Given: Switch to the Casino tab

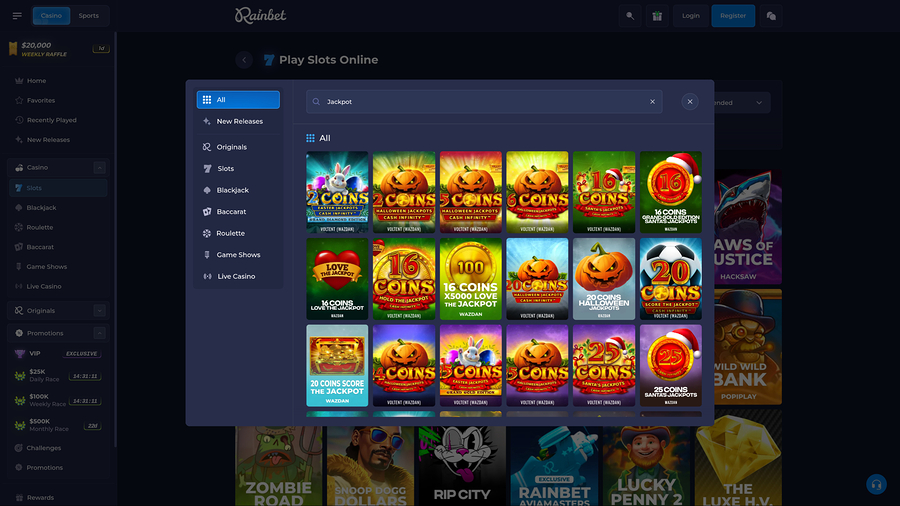Looking at the screenshot, I should pos(51,15).
